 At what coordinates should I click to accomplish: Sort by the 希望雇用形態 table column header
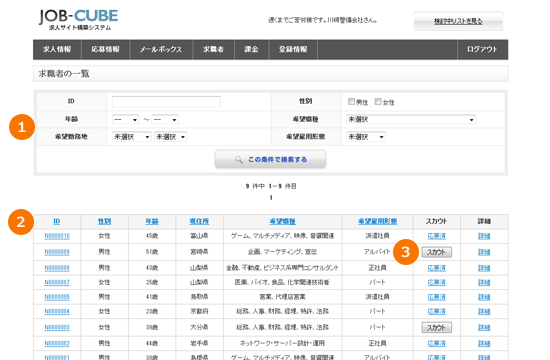[377, 221]
